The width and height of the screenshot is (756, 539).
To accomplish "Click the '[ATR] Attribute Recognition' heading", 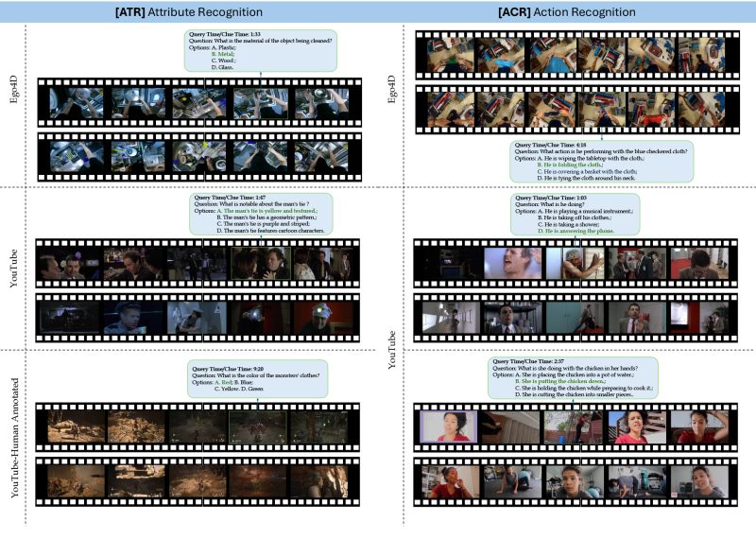I will point(189,12).
